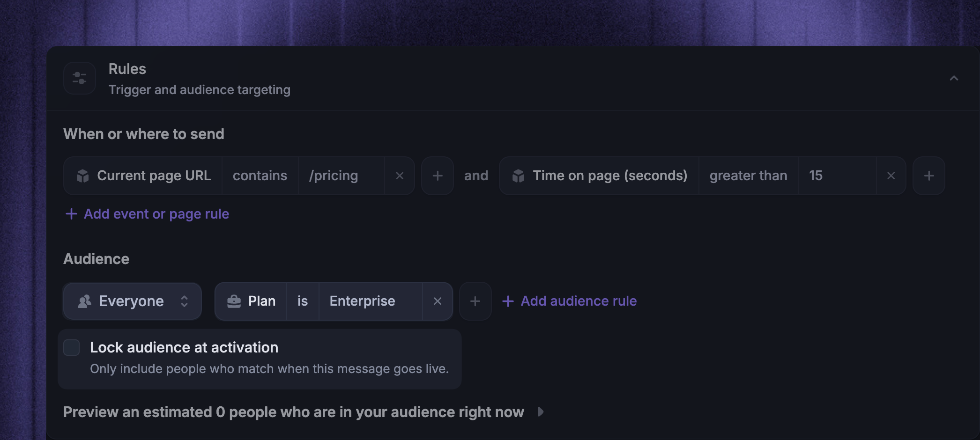Click Add audience rule
Screen dimensions: 980x440
pos(569,301)
